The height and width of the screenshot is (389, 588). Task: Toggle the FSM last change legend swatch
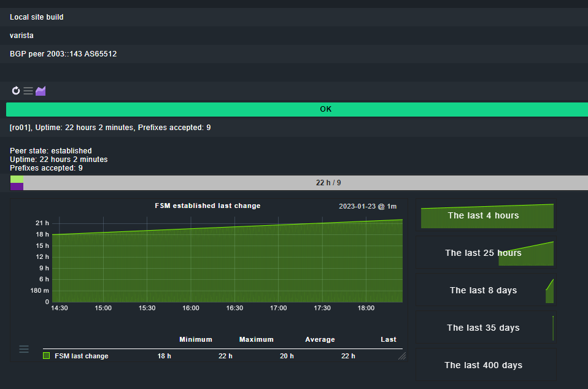click(x=47, y=356)
